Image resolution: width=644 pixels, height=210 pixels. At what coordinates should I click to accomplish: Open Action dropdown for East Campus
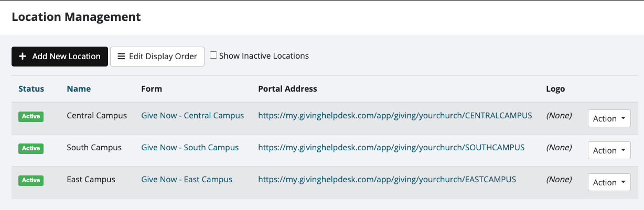[608, 183]
